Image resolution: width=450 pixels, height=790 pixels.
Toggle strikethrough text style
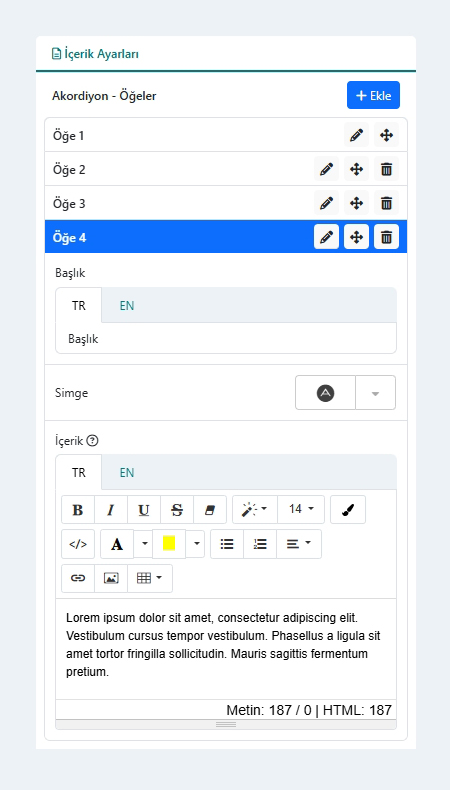tap(177, 509)
